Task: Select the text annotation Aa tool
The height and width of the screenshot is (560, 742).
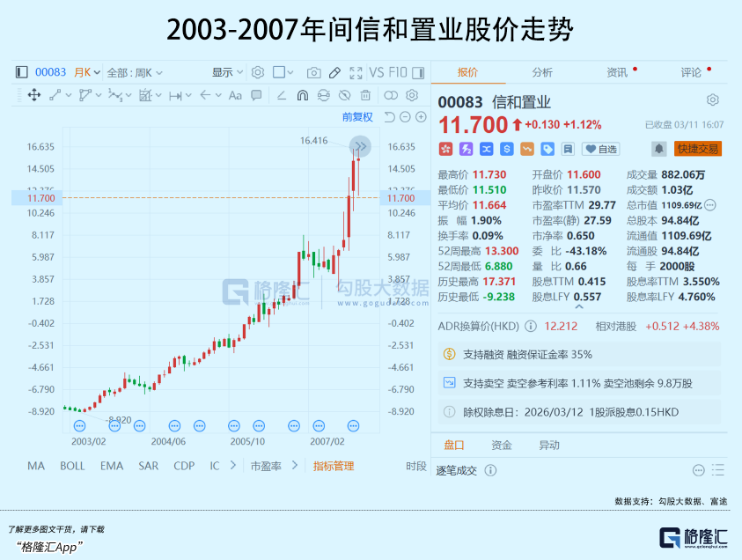Action: pos(235,95)
